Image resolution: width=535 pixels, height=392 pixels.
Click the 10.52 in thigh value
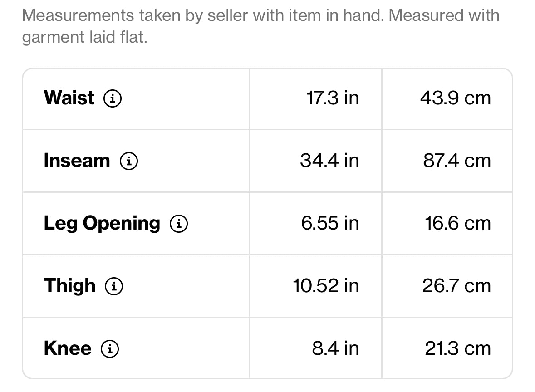click(x=326, y=286)
